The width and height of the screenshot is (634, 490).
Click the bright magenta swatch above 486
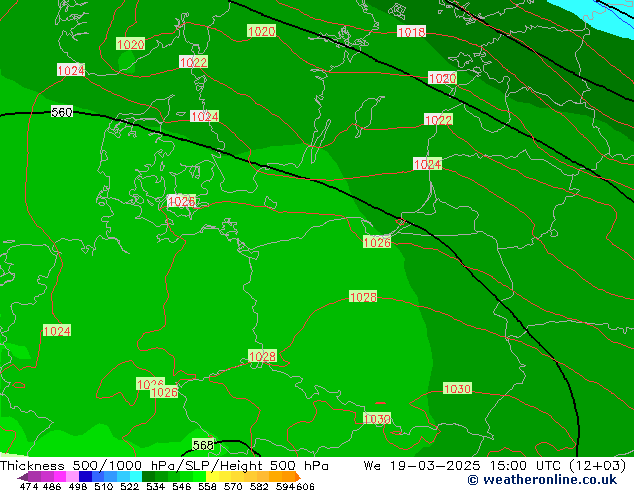[x=59, y=476]
